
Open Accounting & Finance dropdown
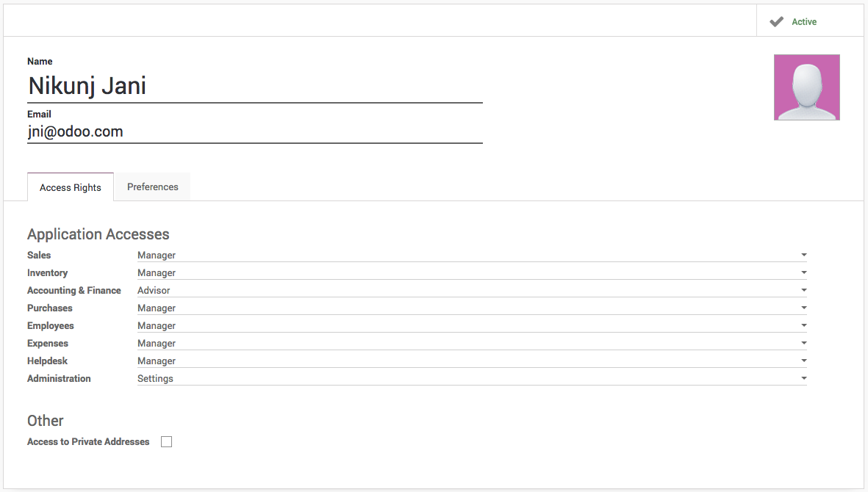coord(470,291)
